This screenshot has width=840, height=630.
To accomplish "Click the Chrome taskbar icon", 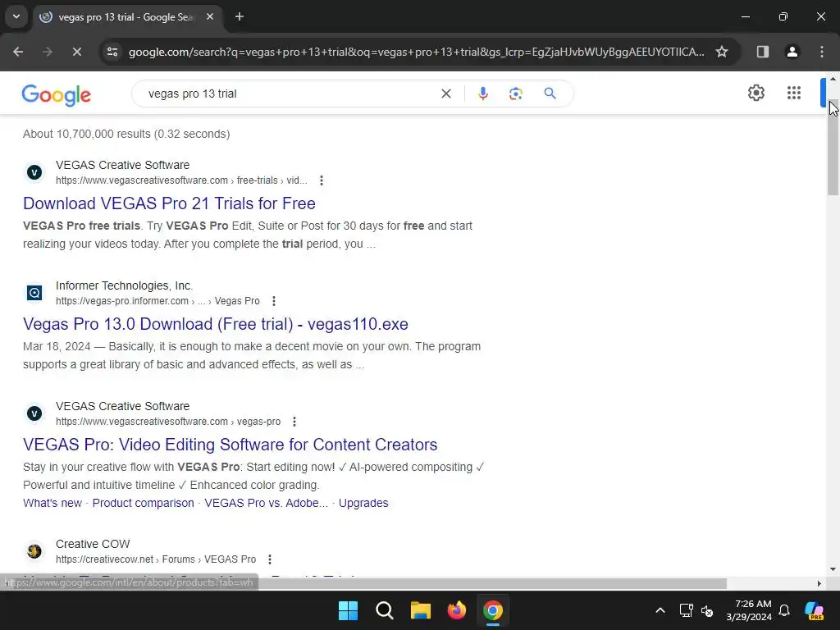I will pyautogui.click(x=493, y=610).
